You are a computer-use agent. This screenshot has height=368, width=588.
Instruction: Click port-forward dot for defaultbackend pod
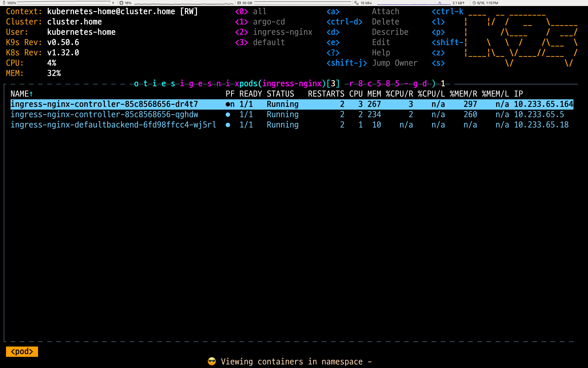click(228, 125)
